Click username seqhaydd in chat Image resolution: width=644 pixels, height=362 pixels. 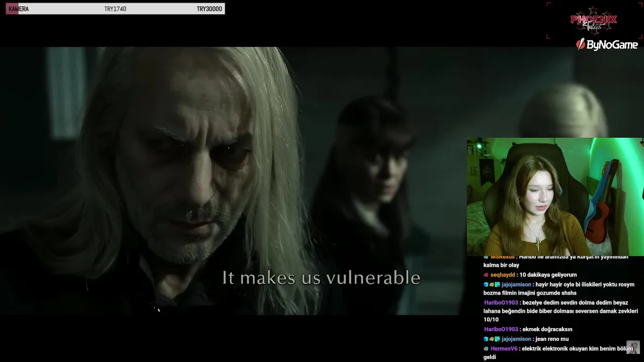(x=503, y=275)
